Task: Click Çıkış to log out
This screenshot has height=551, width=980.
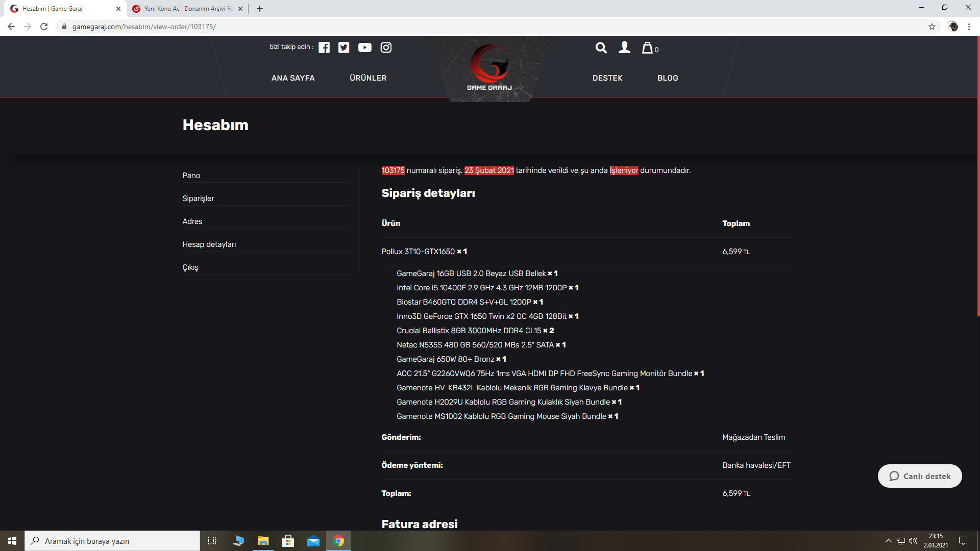Action: (x=190, y=267)
